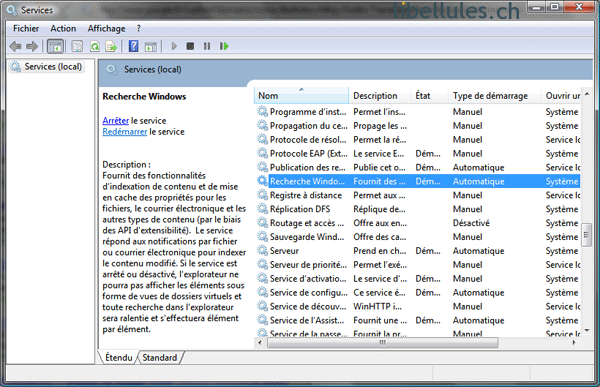Sort by Ouvrir une session column header

click(x=561, y=96)
